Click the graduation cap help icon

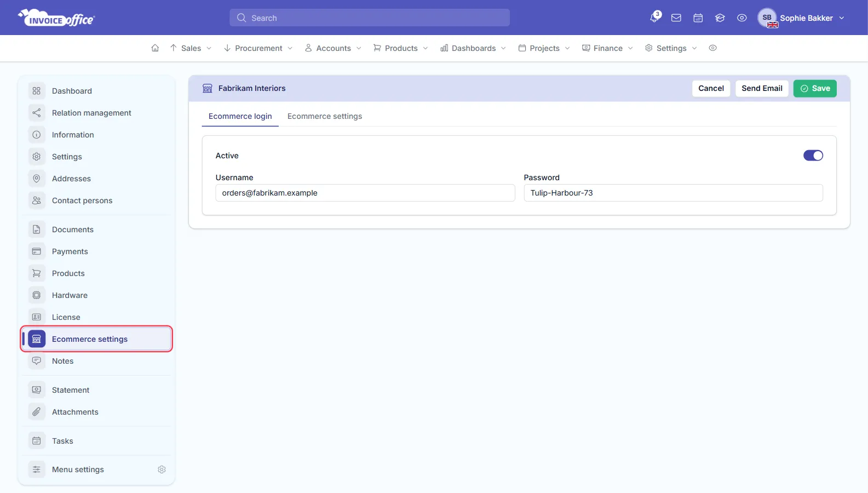720,18
